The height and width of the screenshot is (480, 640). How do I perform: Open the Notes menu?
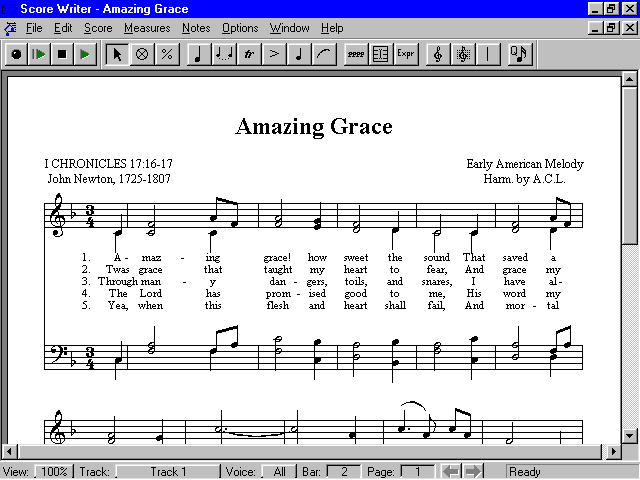196,28
